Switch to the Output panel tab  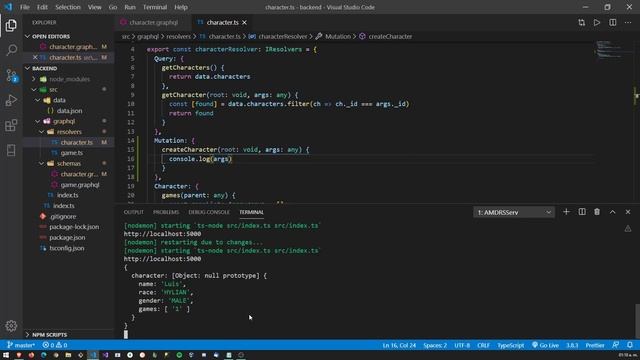[x=133, y=212]
